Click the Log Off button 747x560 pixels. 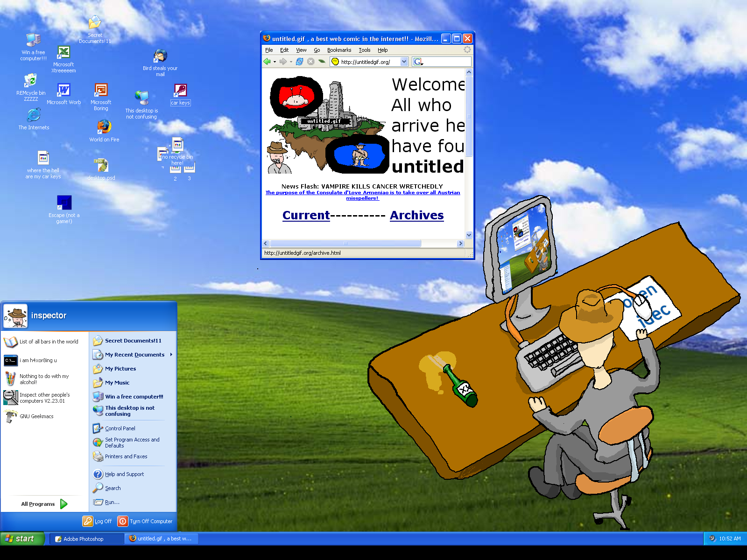98,521
